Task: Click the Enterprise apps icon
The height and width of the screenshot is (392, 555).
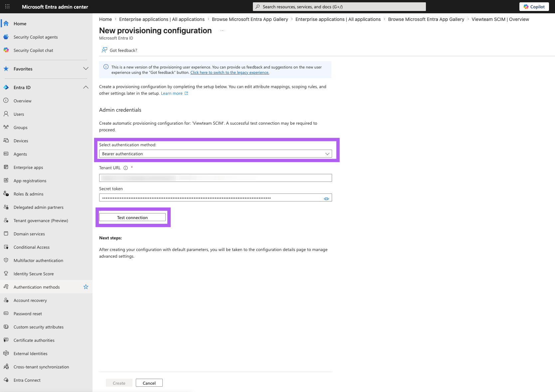Action: [6, 167]
